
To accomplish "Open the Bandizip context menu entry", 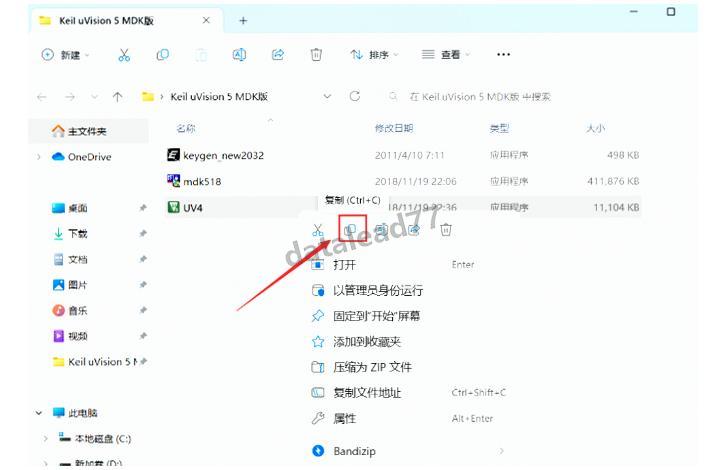I will pos(354,451).
